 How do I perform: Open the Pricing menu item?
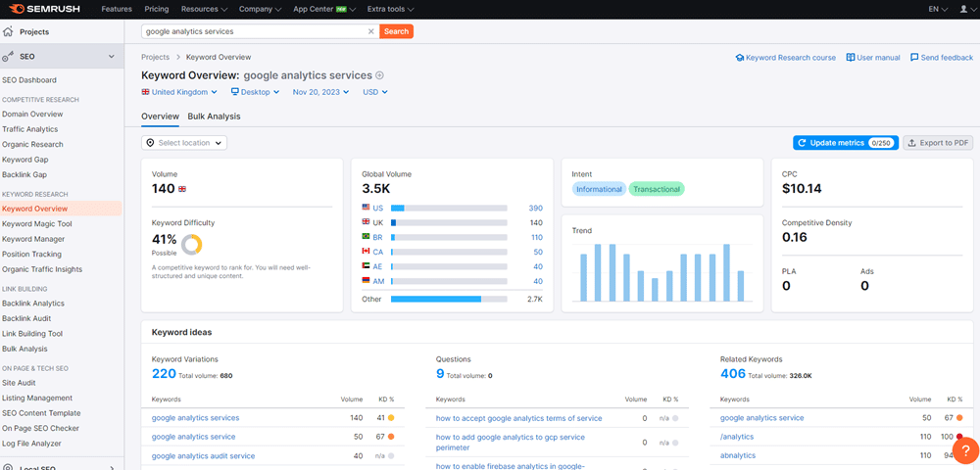coord(156,10)
